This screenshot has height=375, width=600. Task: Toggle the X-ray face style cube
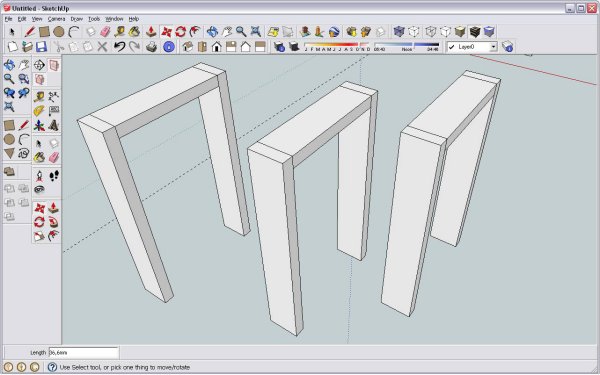pos(399,31)
